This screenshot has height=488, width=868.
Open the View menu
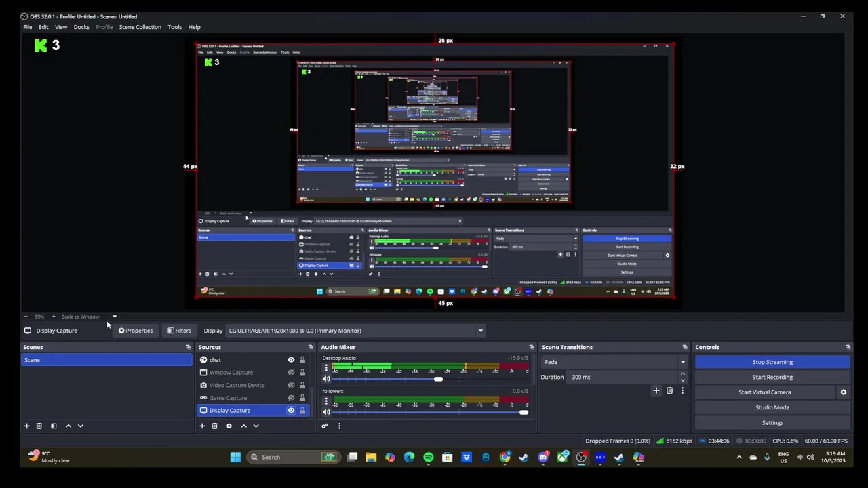coord(61,27)
